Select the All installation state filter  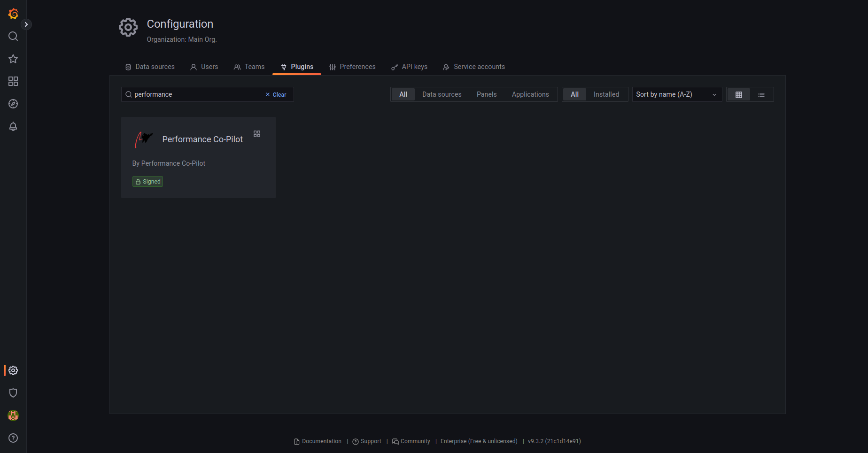pos(574,94)
